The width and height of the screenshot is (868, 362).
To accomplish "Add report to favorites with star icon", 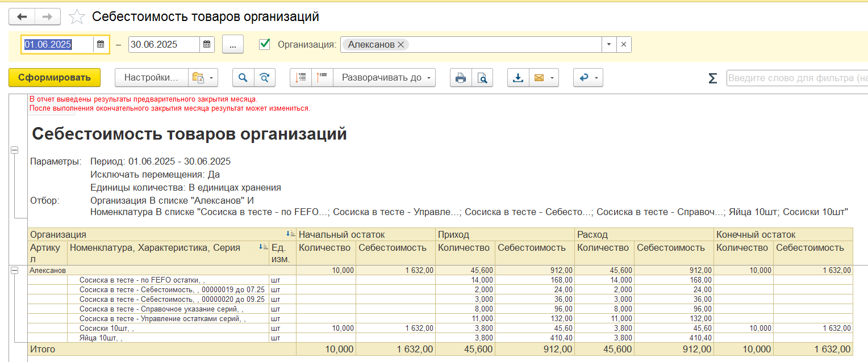I will (77, 17).
